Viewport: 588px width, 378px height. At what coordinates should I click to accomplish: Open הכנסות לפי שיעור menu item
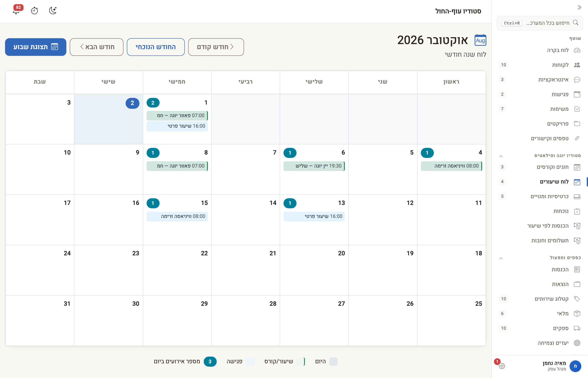pyautogui.click(x=540, y=226)
